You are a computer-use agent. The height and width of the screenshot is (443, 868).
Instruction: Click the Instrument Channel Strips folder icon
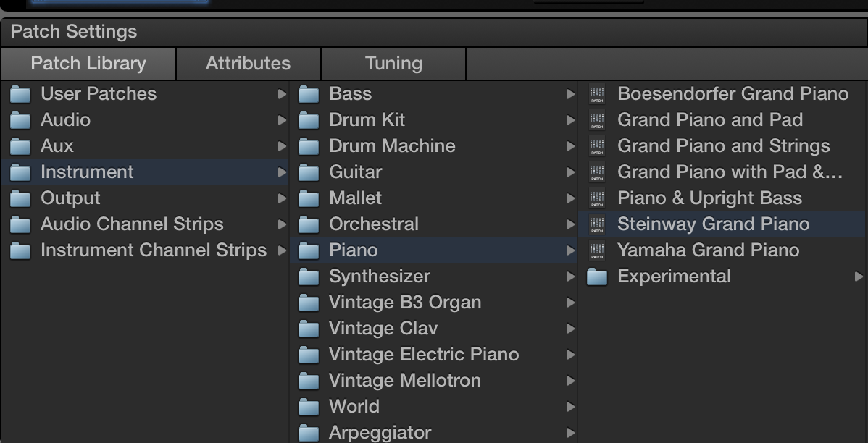[20, 250]
